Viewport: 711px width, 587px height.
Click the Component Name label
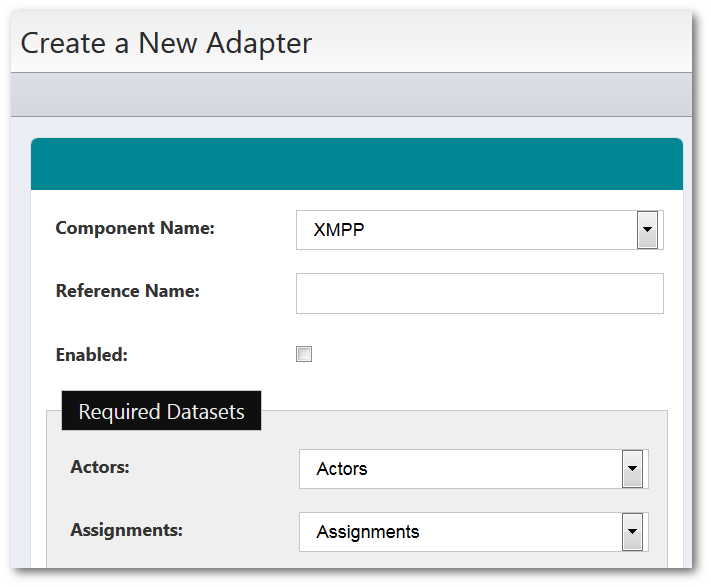coord(135,228)
